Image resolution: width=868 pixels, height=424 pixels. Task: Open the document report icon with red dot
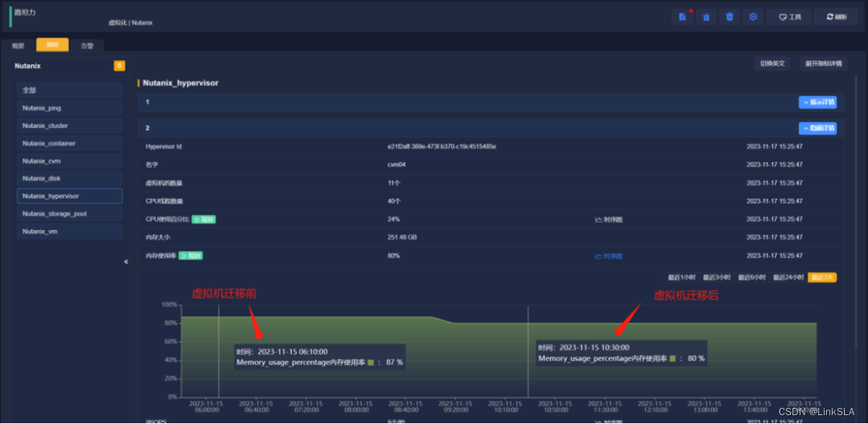pyautogui.click(x=682, y=17)
